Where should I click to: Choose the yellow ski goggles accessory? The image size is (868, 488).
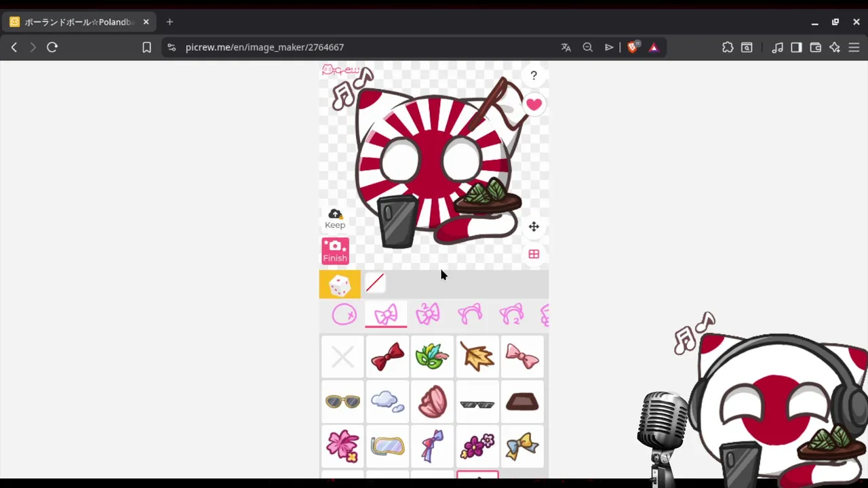tap(387, 447)
